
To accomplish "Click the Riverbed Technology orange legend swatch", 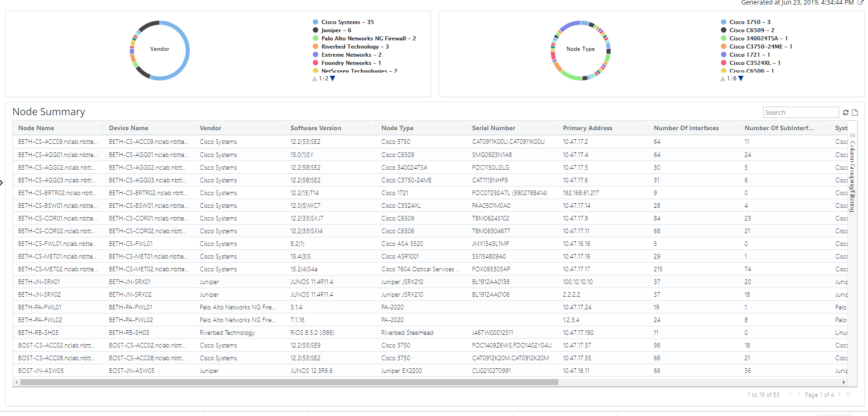I will (x=316, y=47).
